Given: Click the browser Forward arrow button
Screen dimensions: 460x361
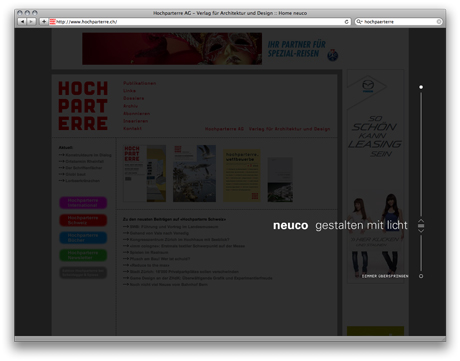Looking at the screenshot, I should point(31,22).
